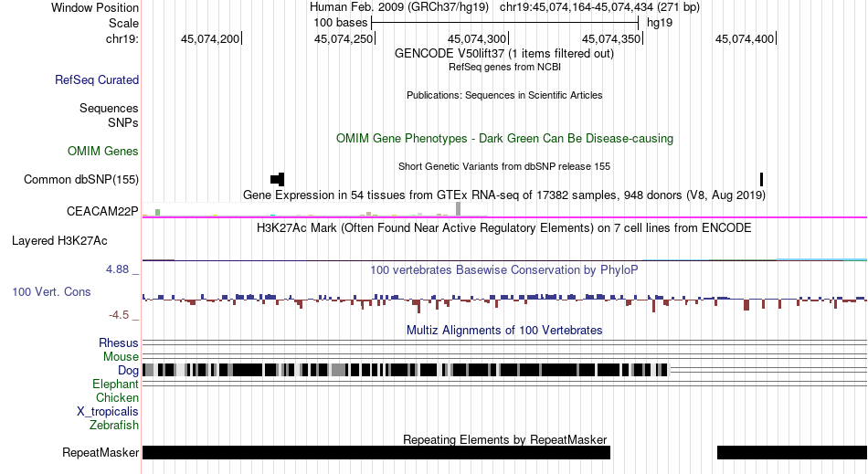Click the 100 bases scale bar
The height and width of the screenshot is (474, 868).
(x=505, y=23)
